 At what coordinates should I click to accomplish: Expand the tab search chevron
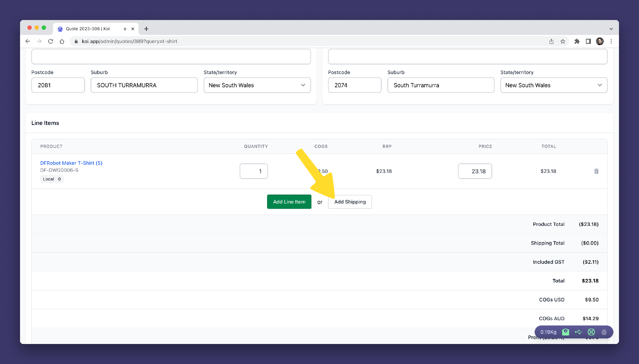click(611, 29)
